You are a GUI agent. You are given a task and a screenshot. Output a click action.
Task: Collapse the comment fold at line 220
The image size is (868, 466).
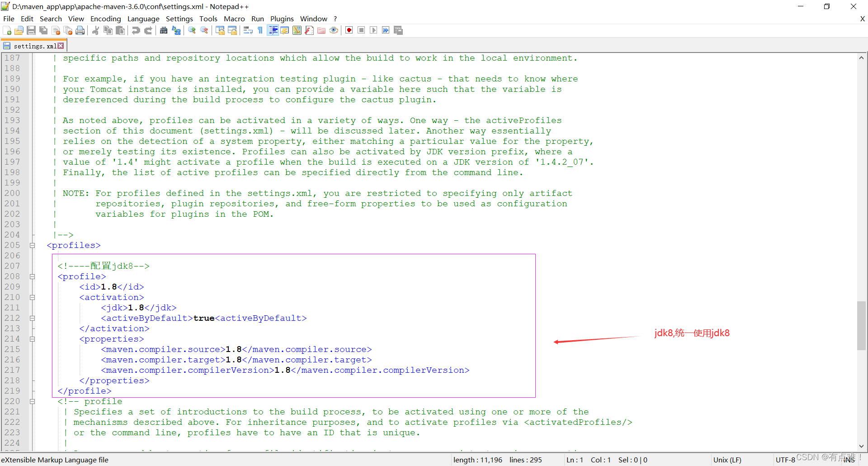point(33,401)
